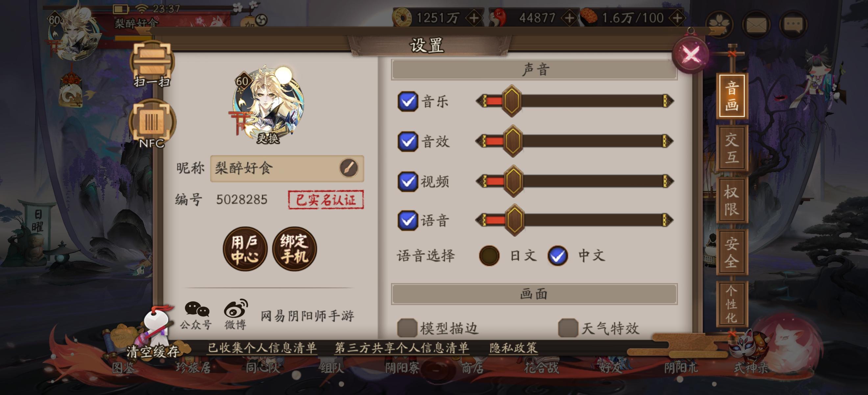Open the 微博 Weibo icon
The height and width of the screenshot is (395, 868).
tap(235, 314)
